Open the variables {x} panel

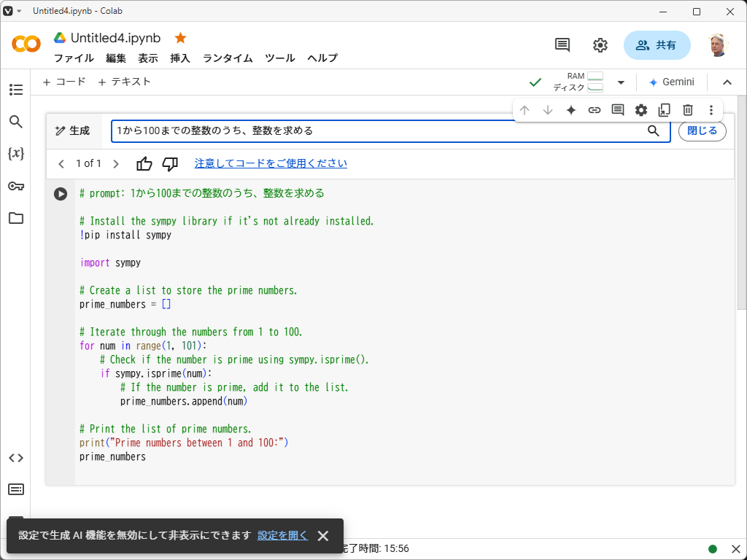pyautogui.click(x=16, y=154)
